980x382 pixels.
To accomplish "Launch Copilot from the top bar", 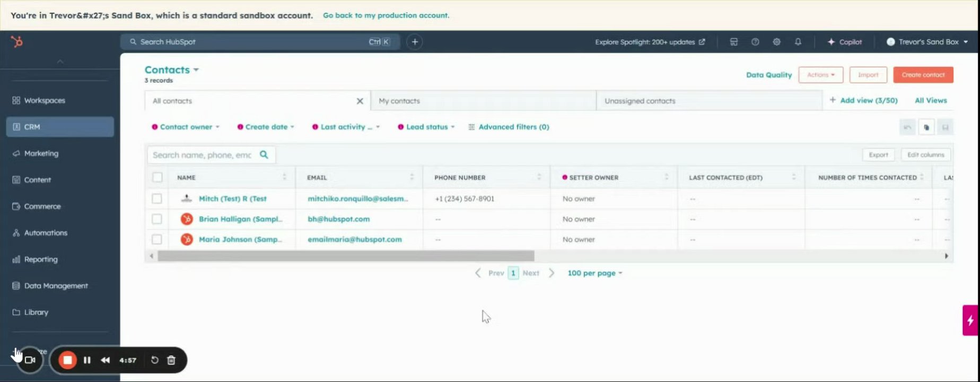I will (845, 42).
